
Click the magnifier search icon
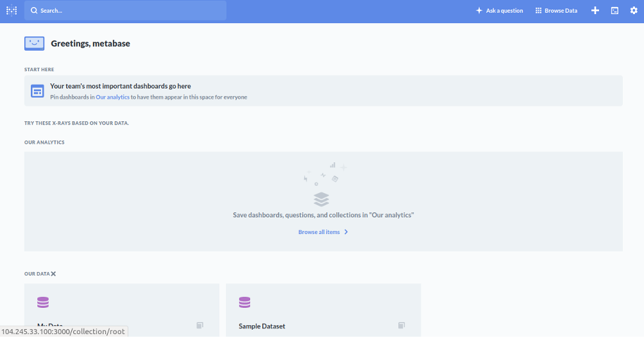[34, 11]
